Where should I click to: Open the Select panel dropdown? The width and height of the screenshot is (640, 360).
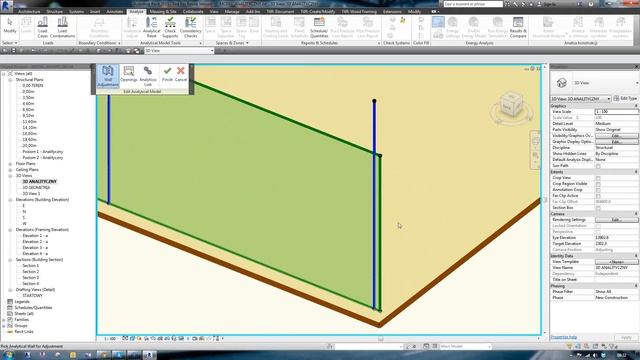click(x=10, y=43)
